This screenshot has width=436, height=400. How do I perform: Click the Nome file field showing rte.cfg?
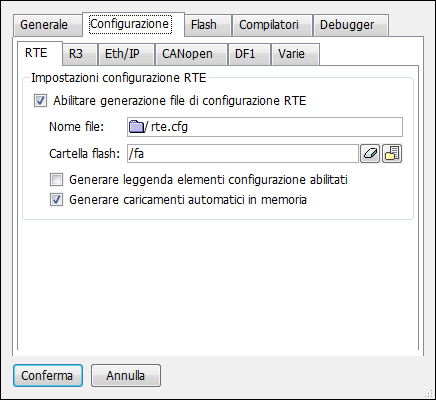click(x=265, y=127)
